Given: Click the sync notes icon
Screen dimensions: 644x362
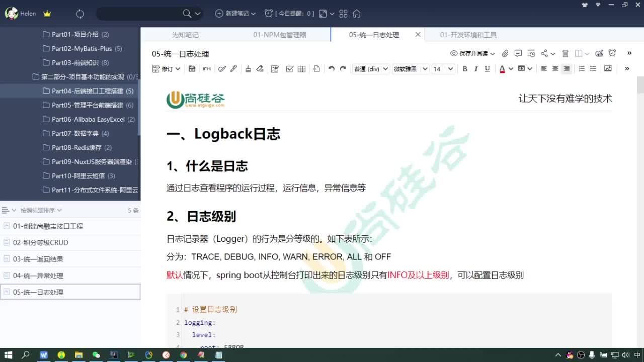Looking at the screenshot, I should click(x=80, y=14).
